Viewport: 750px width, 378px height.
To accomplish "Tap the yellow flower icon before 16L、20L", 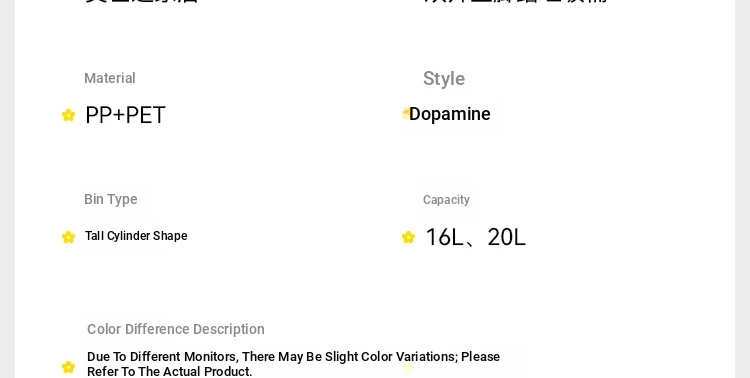I will [x=408, y=237].
